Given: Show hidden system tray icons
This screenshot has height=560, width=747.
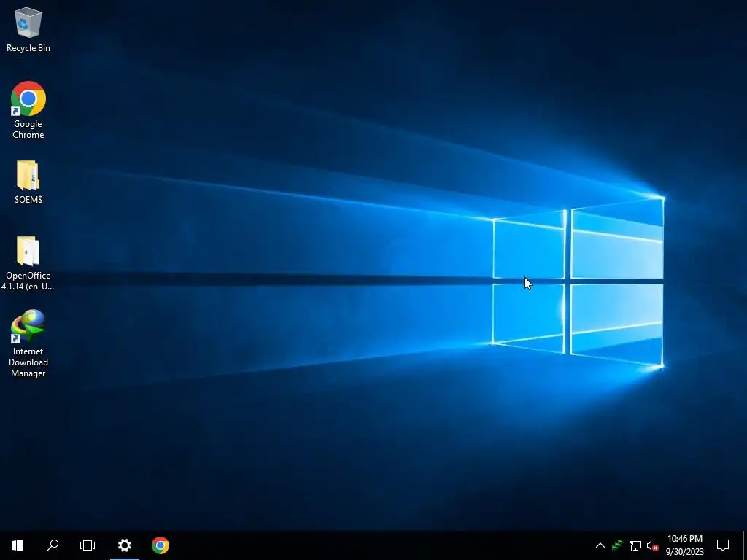Looking at the screenshot, I should tap(600, 545).
